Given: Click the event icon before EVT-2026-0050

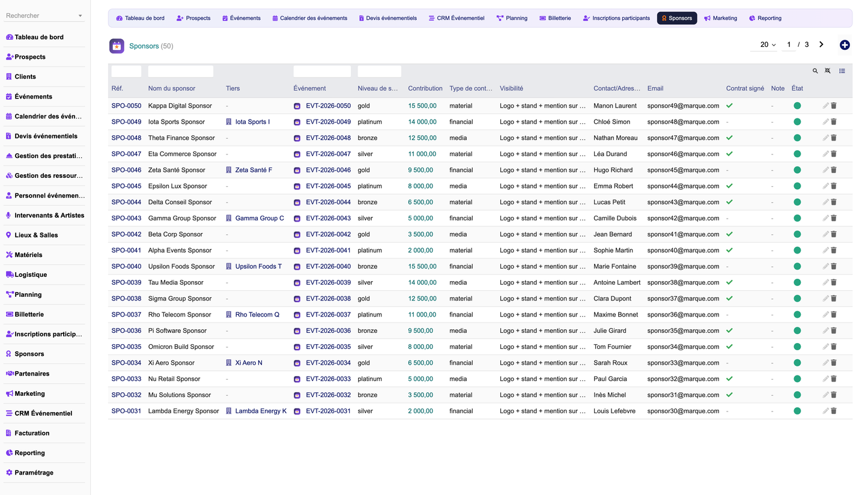Looking at the screenshot, I should 297,106.
